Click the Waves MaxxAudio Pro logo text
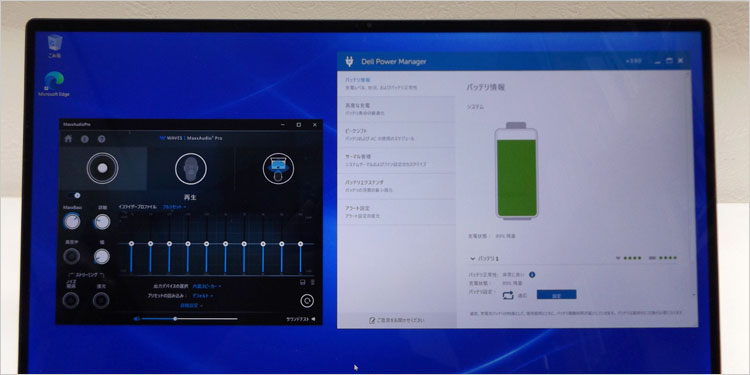Image resolution: width=750 pixels, height=375 pixels. pyautogui.click(x=191, y=138)
